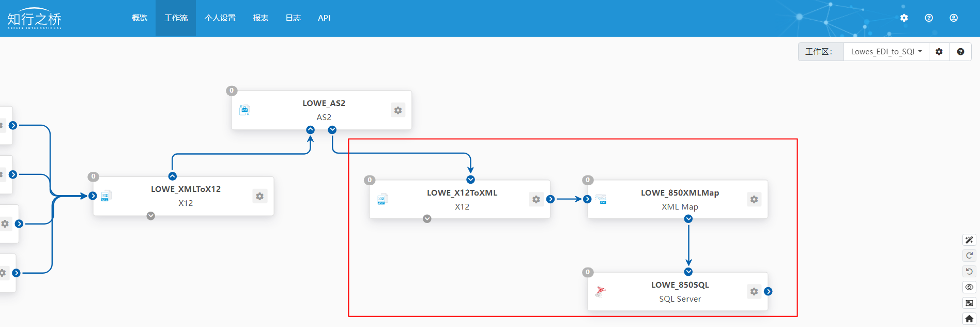
Task: Click the 知行之桥 logo
Action: pyautogui.click(x=34, y=19)
